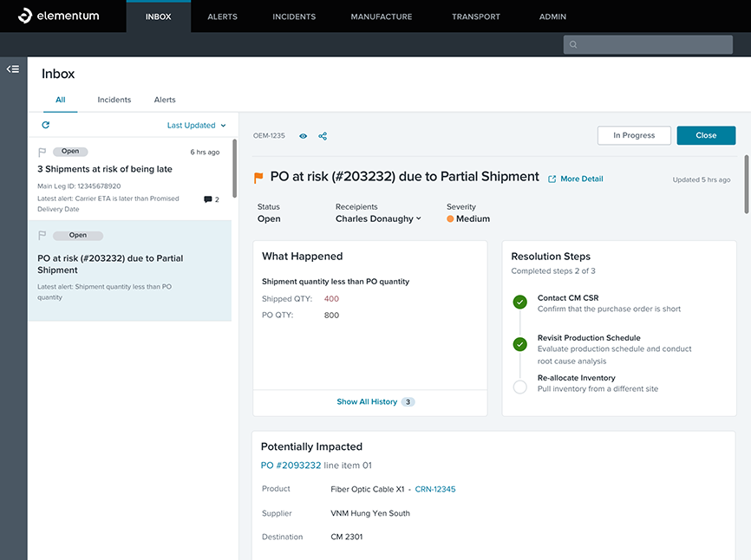
Task: Click the magnifier icon in search bar
Action: pos(573,44)
